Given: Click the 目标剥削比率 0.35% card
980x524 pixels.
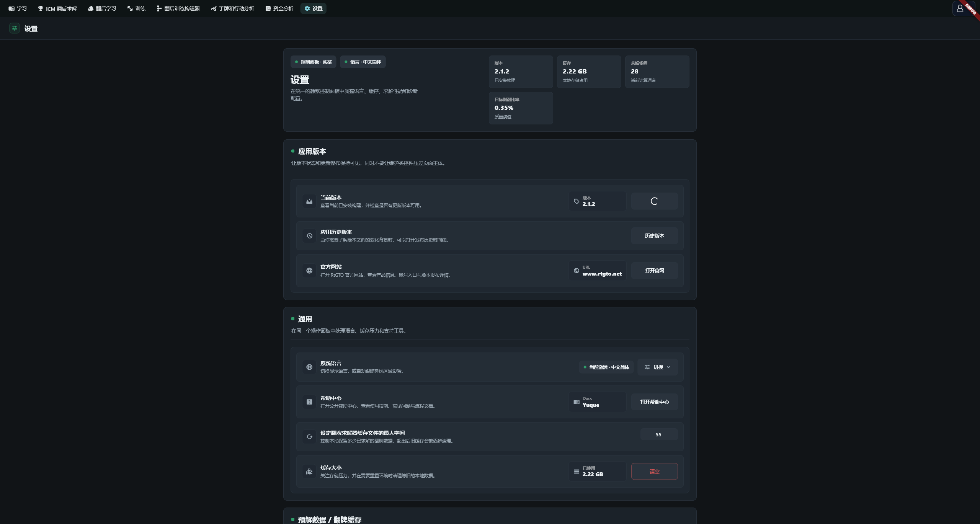Looking at the screenshot, I should (x=521, y=108).
